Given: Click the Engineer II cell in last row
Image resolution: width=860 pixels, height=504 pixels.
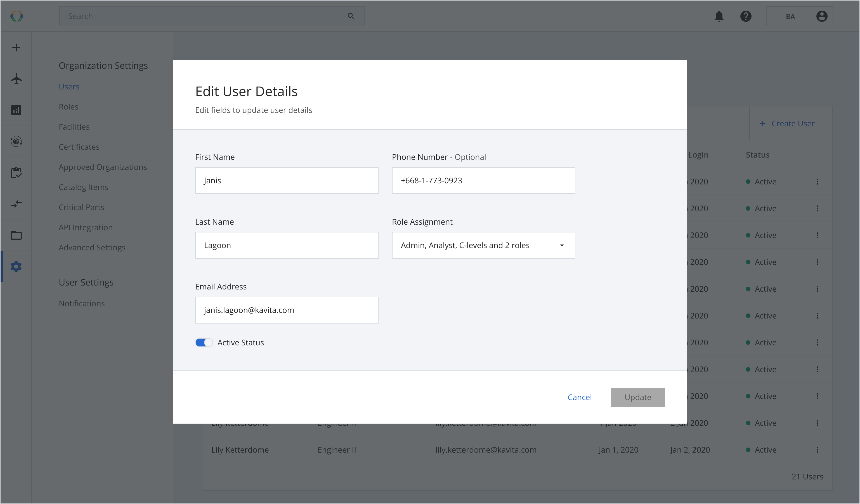Looking at the screenshot, I should (337, 450).
